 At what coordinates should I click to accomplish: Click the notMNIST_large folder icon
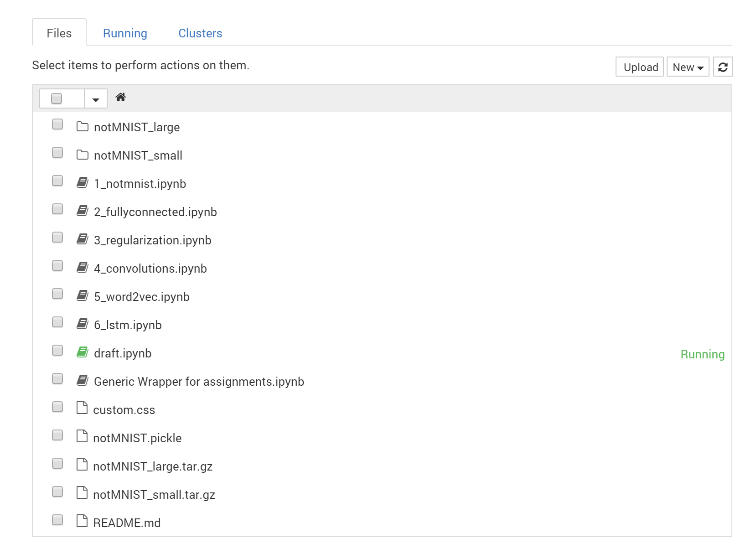pyautogui.click(x=83, y=126)
